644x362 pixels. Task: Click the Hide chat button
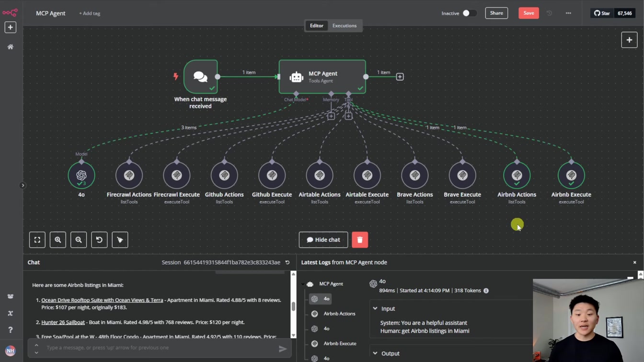(323, 240)
